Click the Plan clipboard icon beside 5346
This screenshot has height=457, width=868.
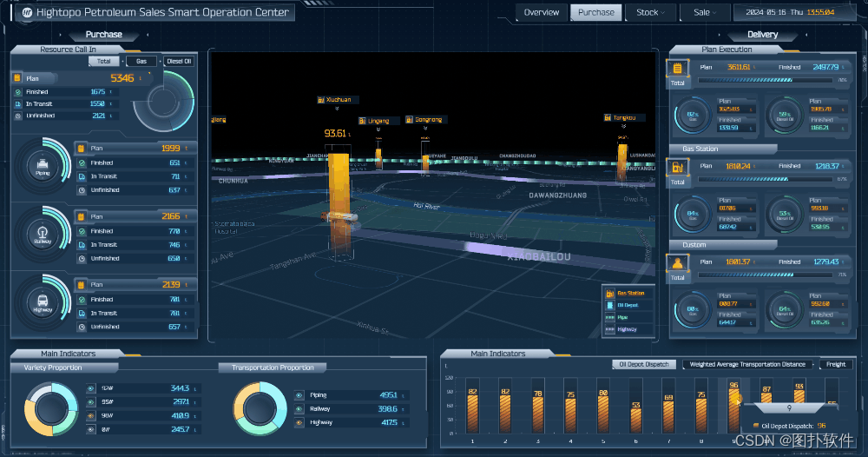[17, 78]
